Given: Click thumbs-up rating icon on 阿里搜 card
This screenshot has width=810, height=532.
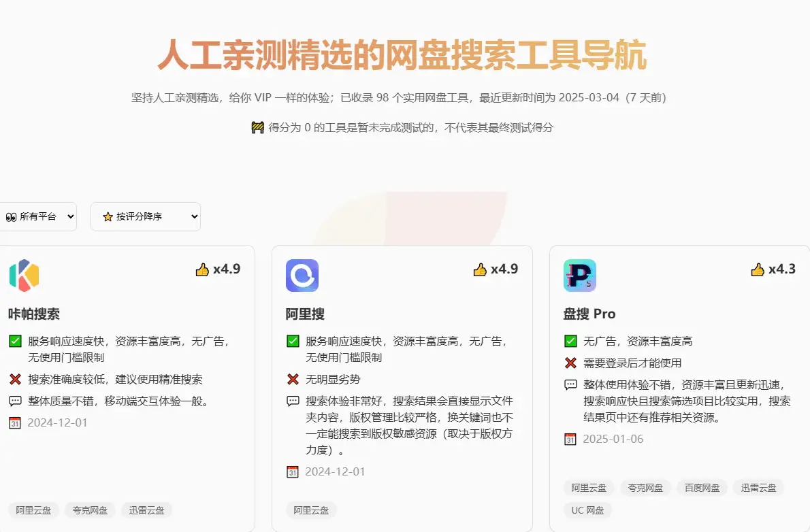Looking at the screenshot, I should pyautogui.click(x=480, y=269).
